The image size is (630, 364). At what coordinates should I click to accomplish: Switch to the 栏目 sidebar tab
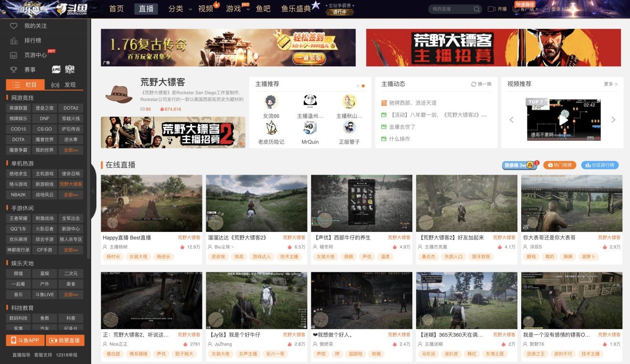[x=25, y=84]
